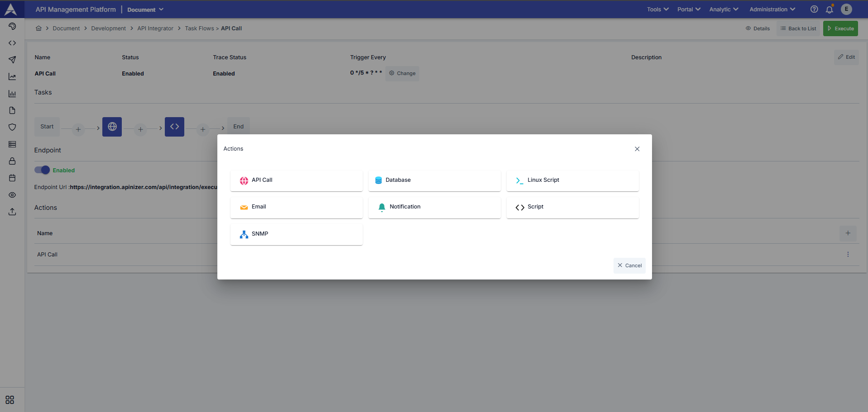Screen dimensions: 868x412
Task: Toggle the Endpoint Enabled switch
Action: tap(42, 170)
